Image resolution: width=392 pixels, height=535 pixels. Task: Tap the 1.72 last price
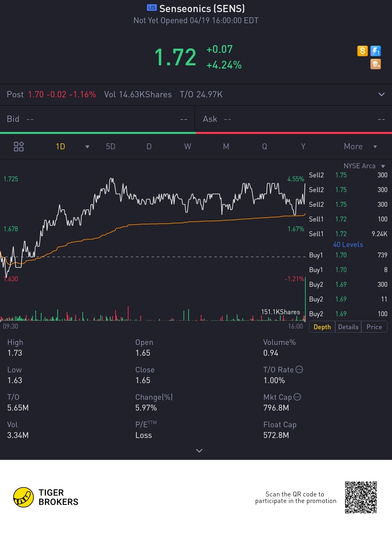click(x=175, y=57)
